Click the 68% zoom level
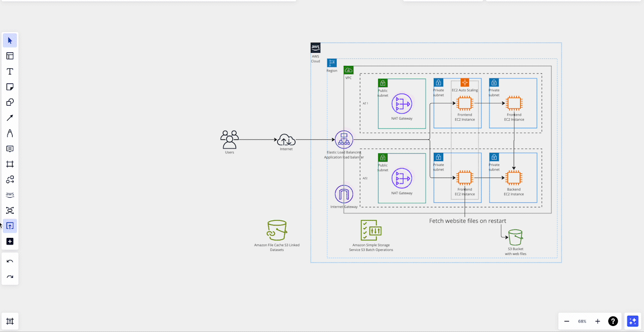644x332 pixels. pyautogui.click(x=582, y=321)
